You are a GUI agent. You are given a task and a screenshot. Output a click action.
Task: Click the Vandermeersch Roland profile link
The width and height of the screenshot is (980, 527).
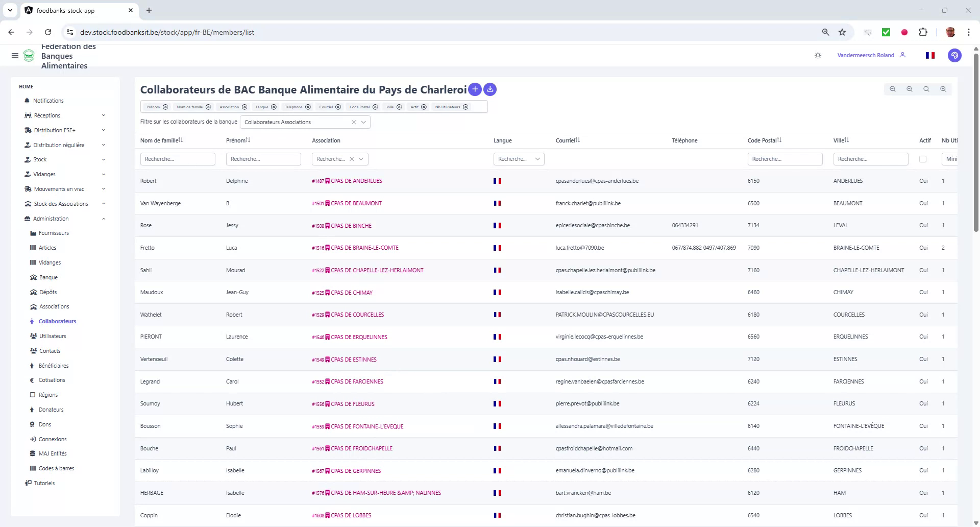tap(865, 55)
